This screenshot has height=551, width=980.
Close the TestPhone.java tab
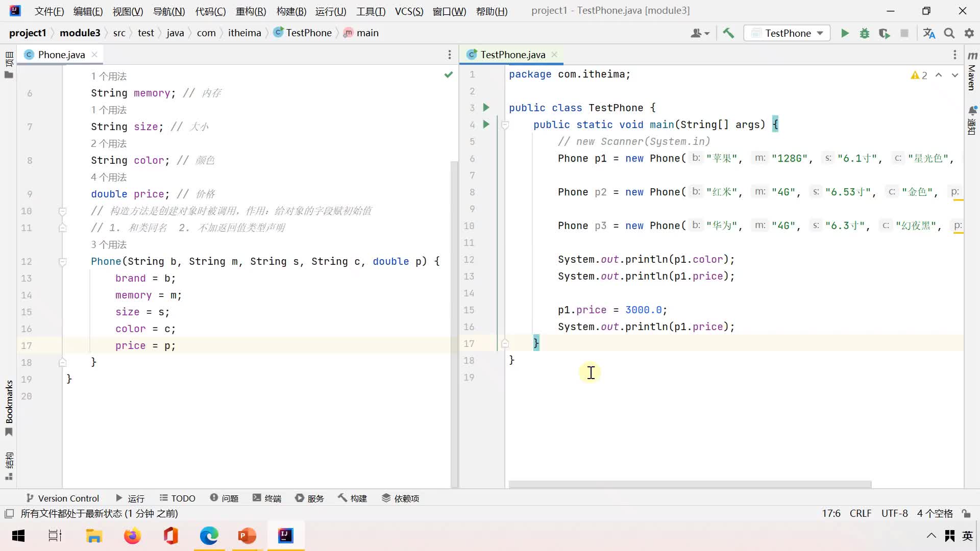click(x=554, y=55)
